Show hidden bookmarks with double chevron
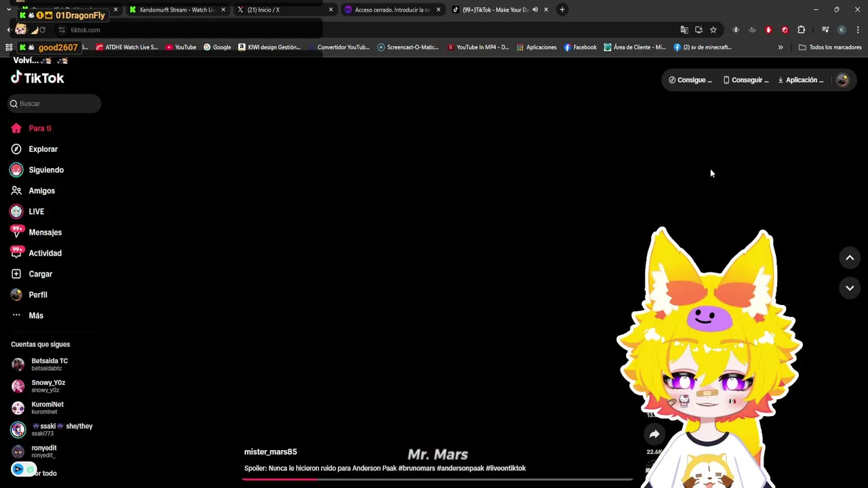Viewport: 868px width, 488px height. click(x=781, y=47)
